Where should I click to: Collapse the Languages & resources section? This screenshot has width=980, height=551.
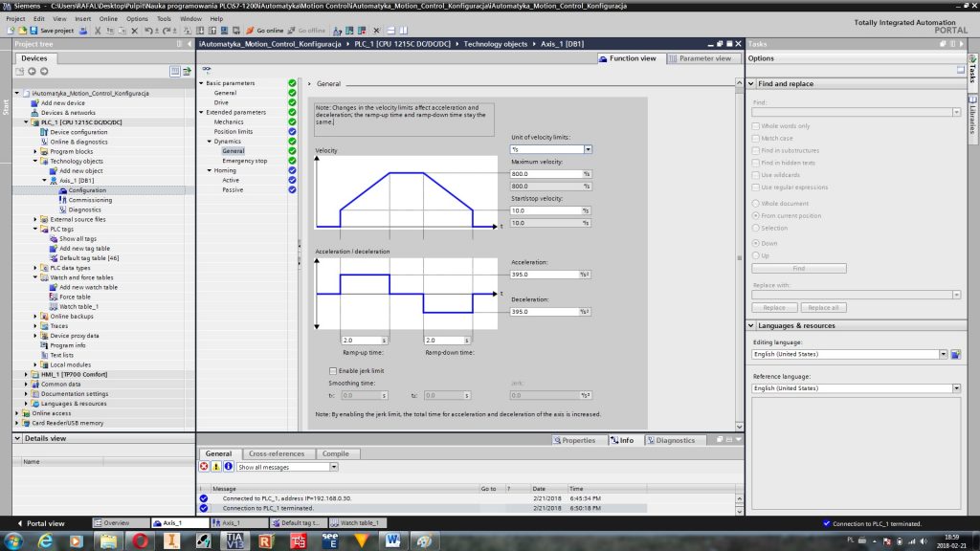point(751,325)
